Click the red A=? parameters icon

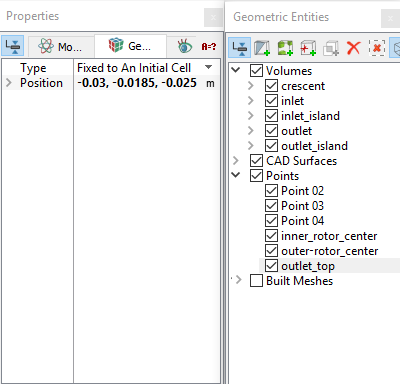tap(209, 46)
